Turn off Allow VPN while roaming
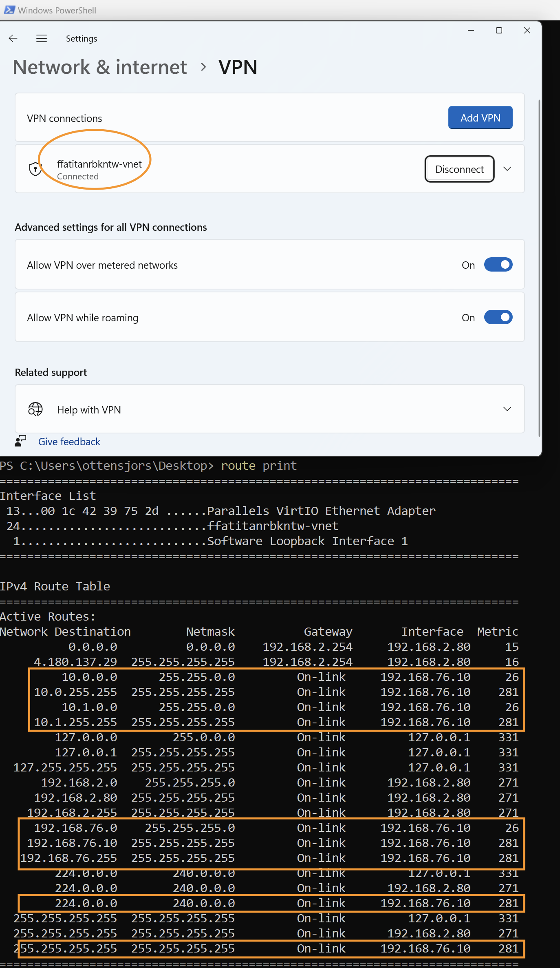Screen dimensions: 560x968 coord(498,317)
